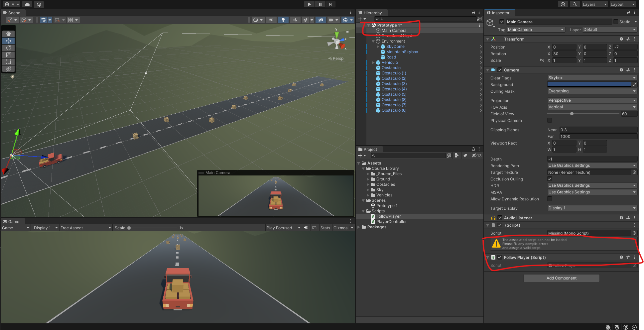This screenshot has height=330, width=644.
Task: Click the Background color swatch
Action: 589,84
